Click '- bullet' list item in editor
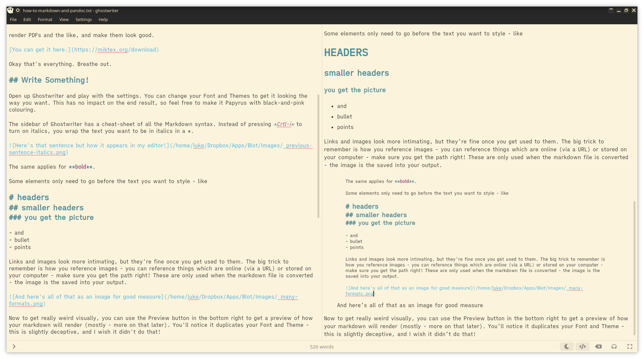The image size is (644, 359). pyautogui.click(x=19, y=240)
